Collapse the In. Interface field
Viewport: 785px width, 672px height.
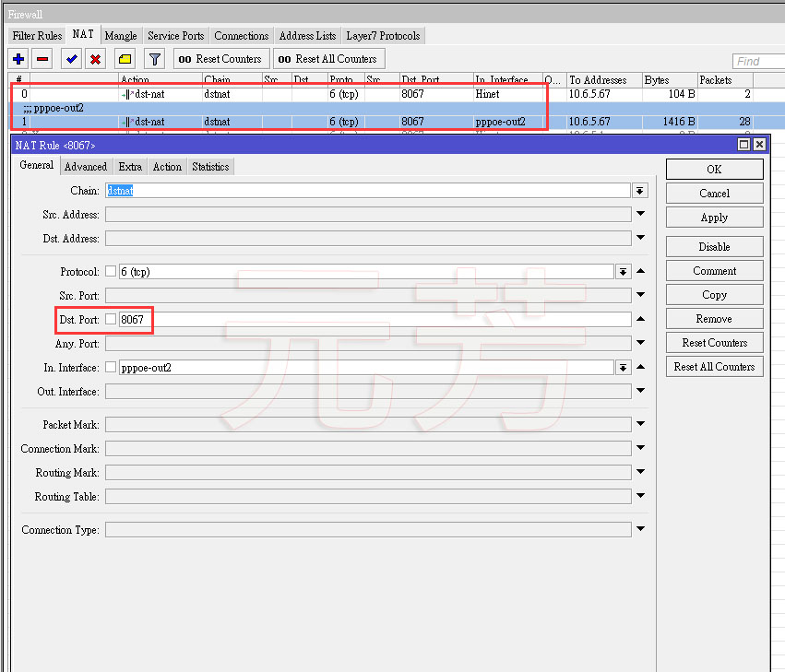pyautogui.click(x=641, y=367)
